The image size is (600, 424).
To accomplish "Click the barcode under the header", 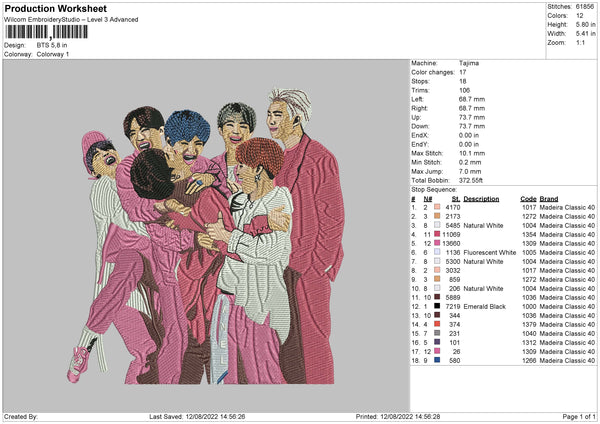I will pos(46,32).
